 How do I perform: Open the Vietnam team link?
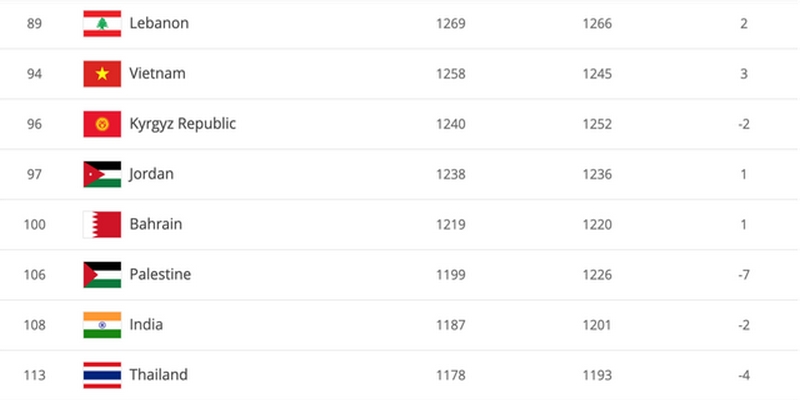coord(158,73)
